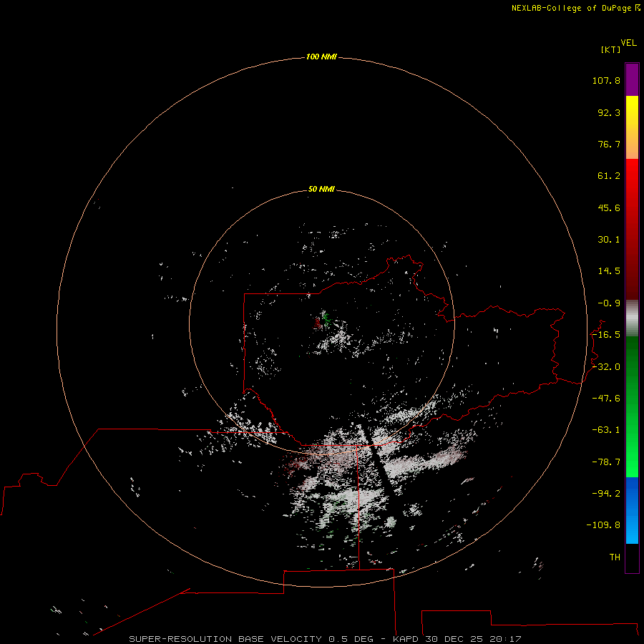Click the 45.6 legend value

pos(609,208)
